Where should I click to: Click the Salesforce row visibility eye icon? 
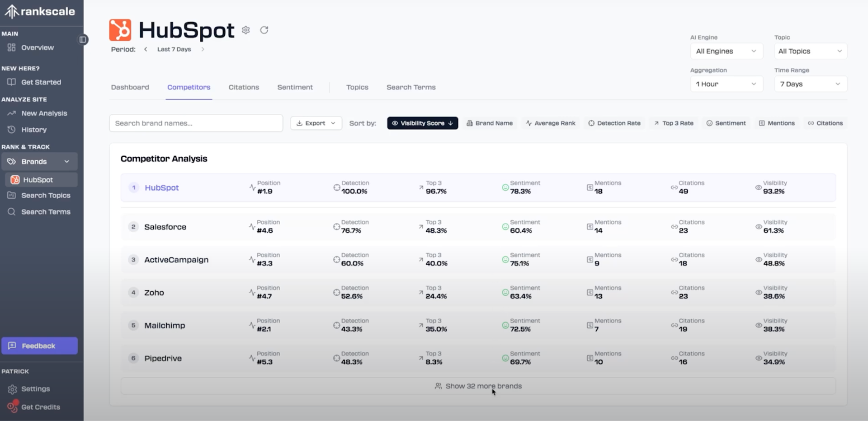tap(758, 227)
